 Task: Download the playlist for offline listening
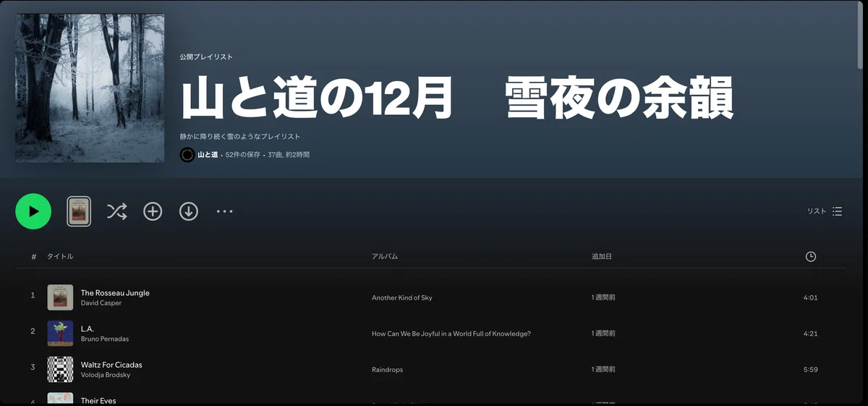pos(189,211)
